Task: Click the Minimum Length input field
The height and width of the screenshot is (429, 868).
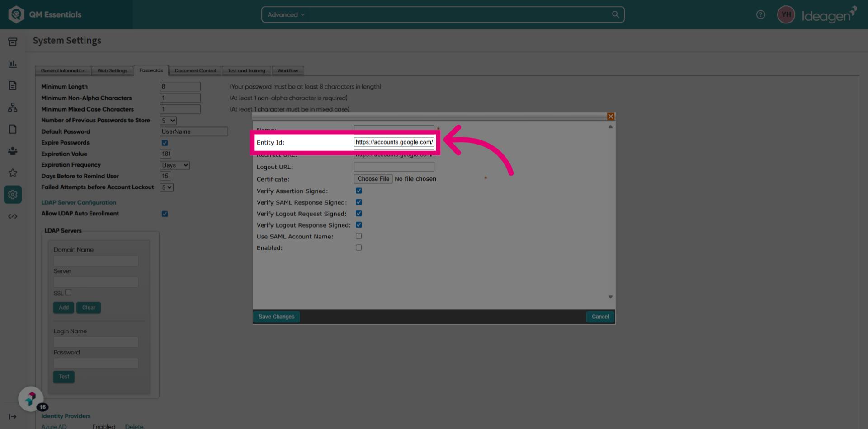Action: [180, 87]
